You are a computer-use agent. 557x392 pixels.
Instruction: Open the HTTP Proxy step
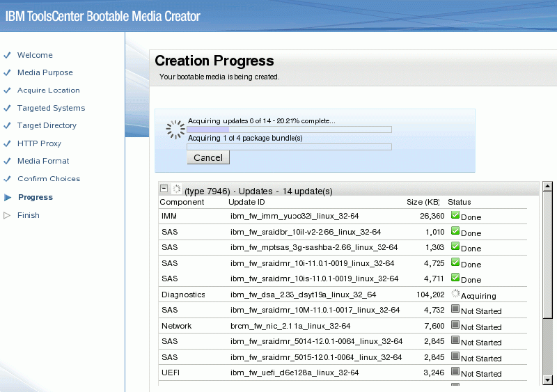pos(39,143)
